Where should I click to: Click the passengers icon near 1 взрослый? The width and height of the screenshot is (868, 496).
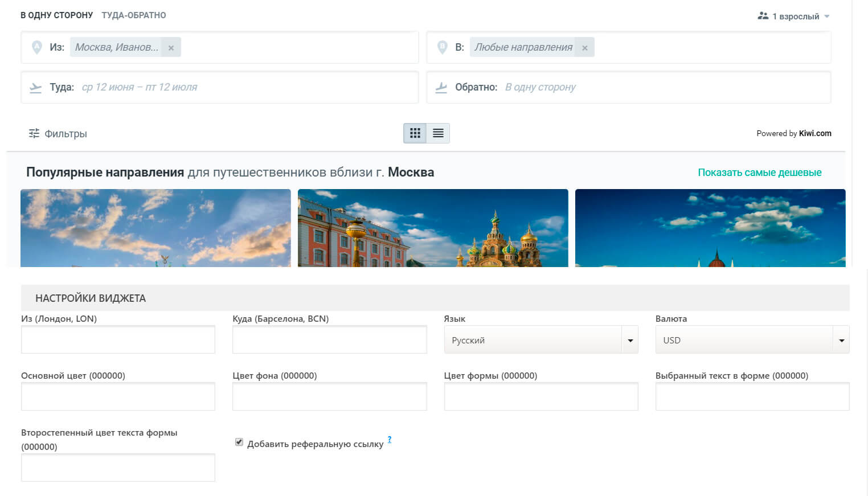(x=763, y=16)
